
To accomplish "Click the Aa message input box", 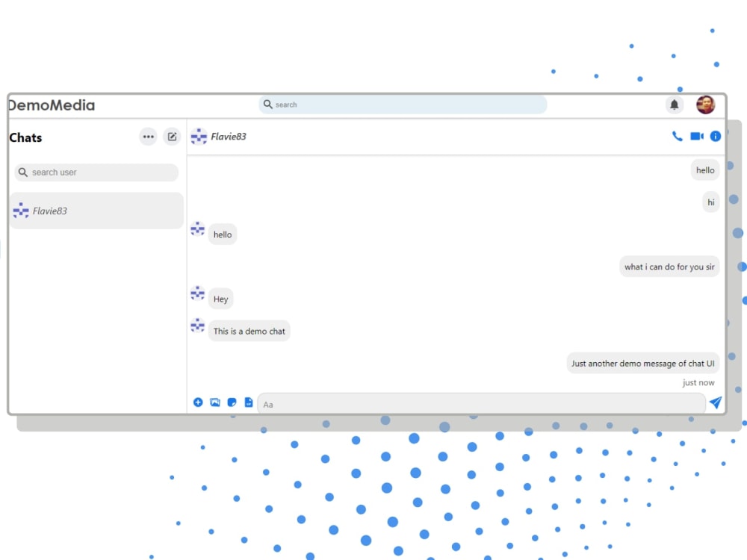I will coord(482,404).
